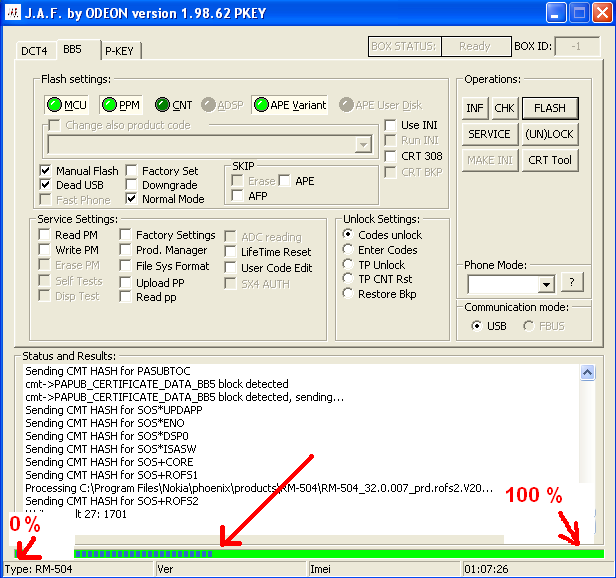Screen dimensions: 616x578
Task: Check the SKIP AFP checkbox
Action: coord(237,195)
